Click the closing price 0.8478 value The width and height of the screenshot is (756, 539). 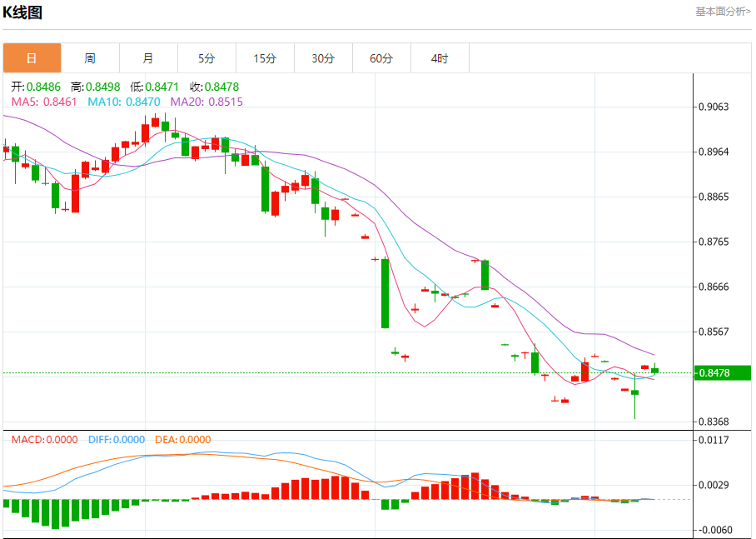coord(221,87)
